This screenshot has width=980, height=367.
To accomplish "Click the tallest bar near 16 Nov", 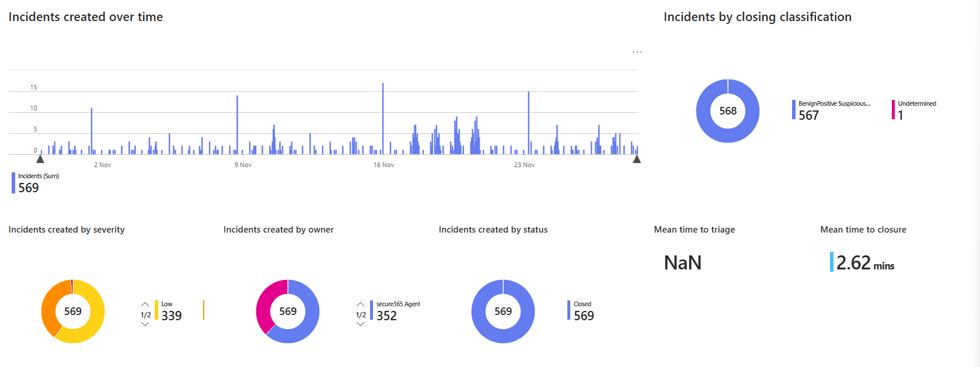I will click(x=383, y=117).
